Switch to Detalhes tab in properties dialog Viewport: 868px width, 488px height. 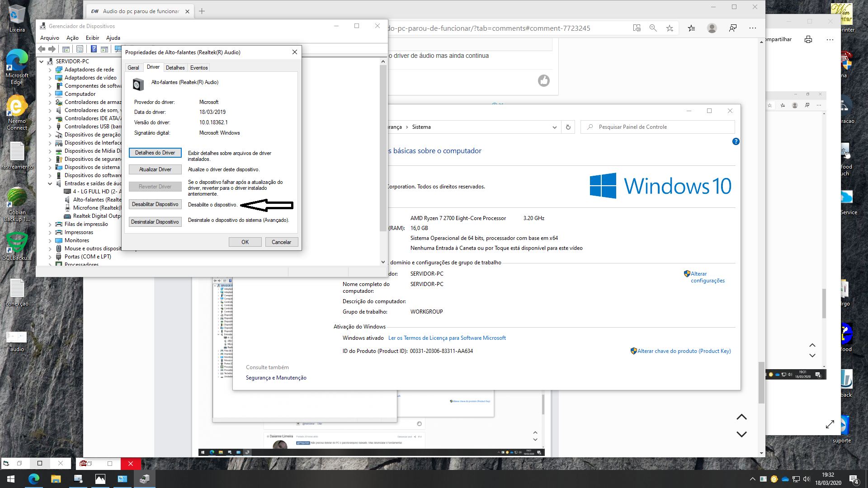pyautogui.click(x=175, y=68)
